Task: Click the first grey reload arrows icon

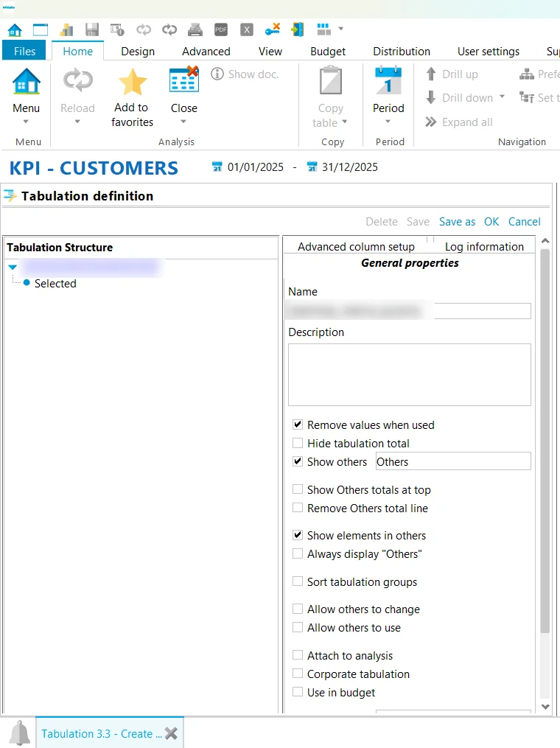Action: click(x=144, y=30)
